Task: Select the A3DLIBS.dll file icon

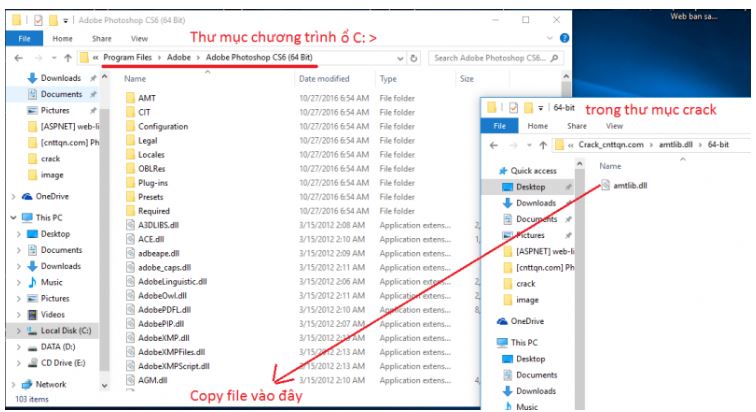Action: (130, 225)
